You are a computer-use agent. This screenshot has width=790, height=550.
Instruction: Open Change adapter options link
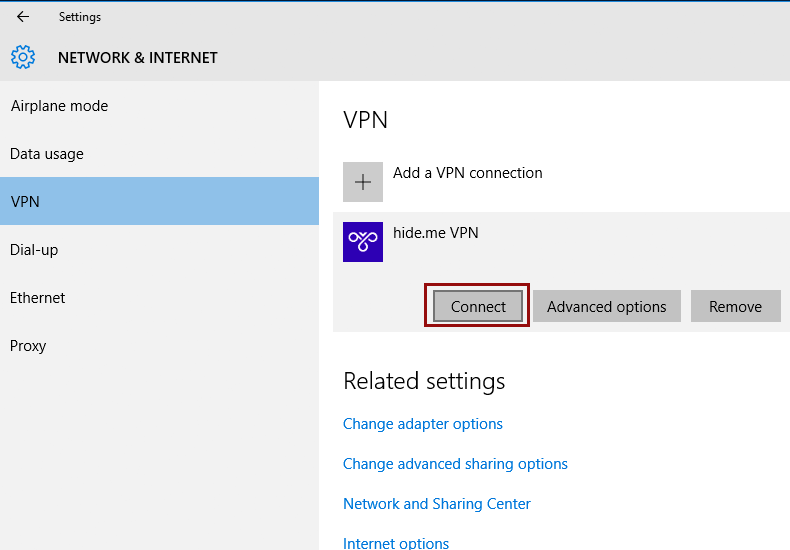point(423,424)
